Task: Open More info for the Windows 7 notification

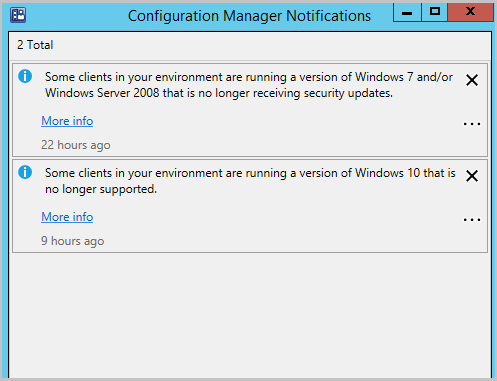Action: (x=67, y=121)
